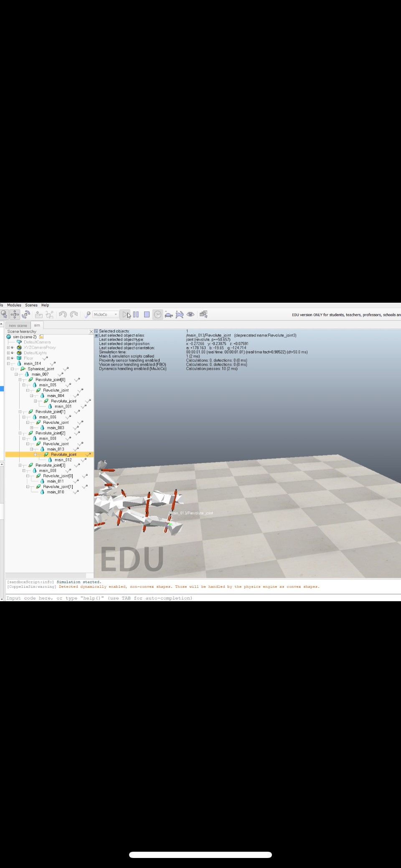Screen dimensions: 401x868
Task: Collapse the Revolute_joint[3] tree node
Action: [20, 465]
